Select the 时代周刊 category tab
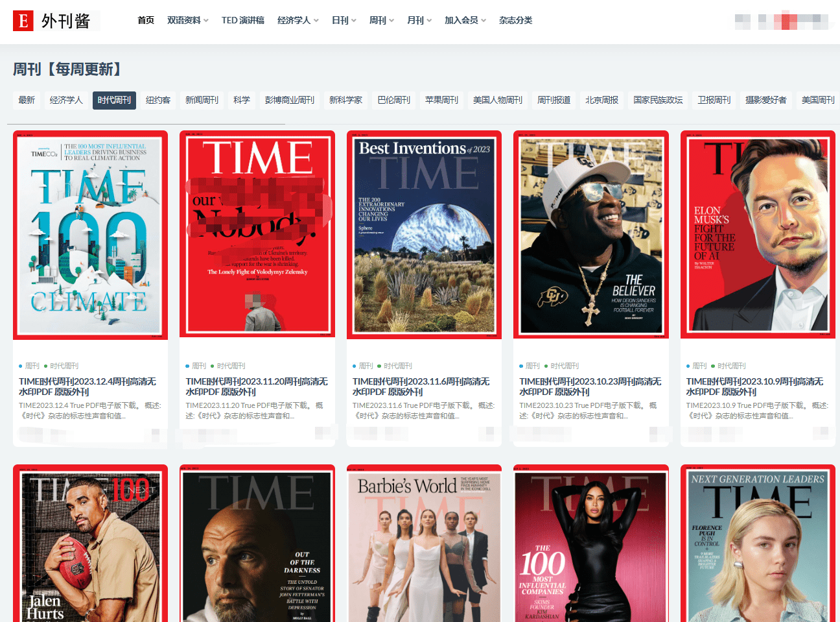 point(114,100)
